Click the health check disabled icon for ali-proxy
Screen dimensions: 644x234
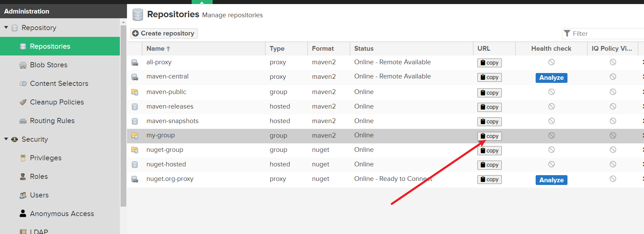[551, 62]
